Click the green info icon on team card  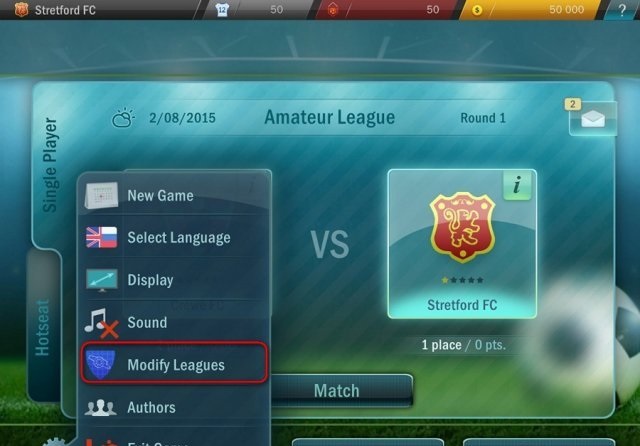pos(517,185)
